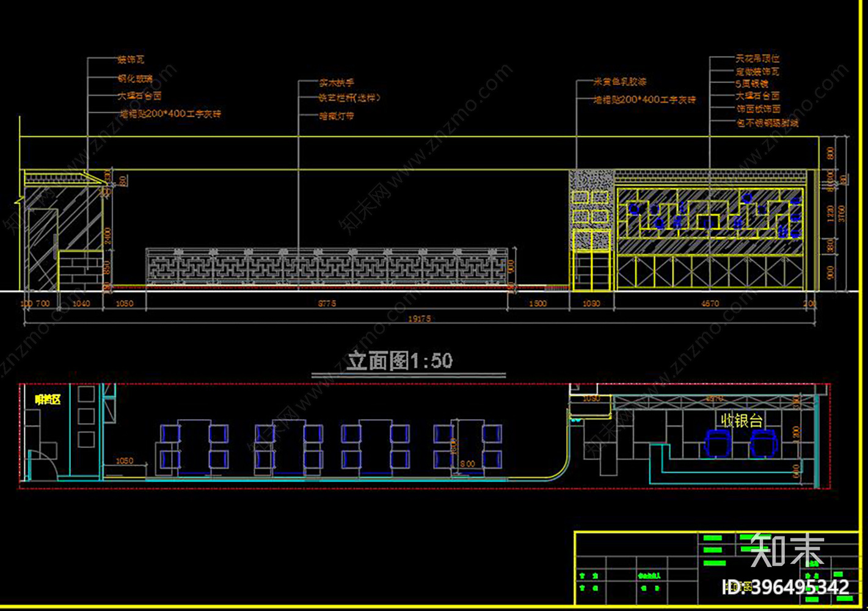
Task: Select the vertical 1230 dimension on the right edge
Action: [830, 214]
